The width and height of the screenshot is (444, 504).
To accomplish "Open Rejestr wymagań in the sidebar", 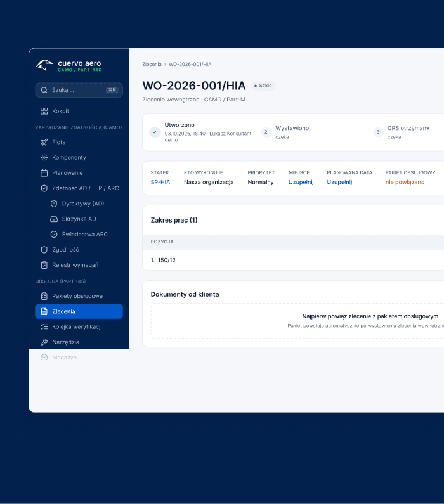I will tap(79, 265).
